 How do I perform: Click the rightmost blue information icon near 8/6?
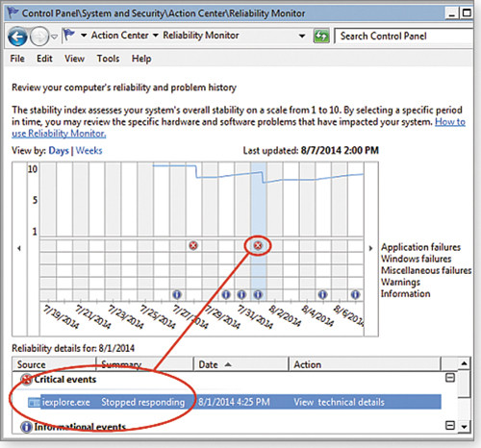coord(355,294)
